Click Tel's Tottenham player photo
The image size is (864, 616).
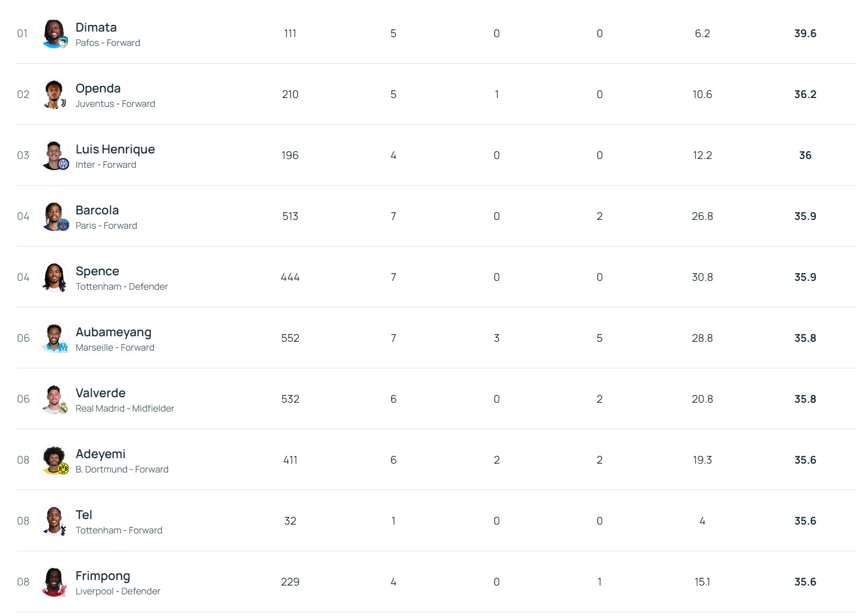coord(54,521)
